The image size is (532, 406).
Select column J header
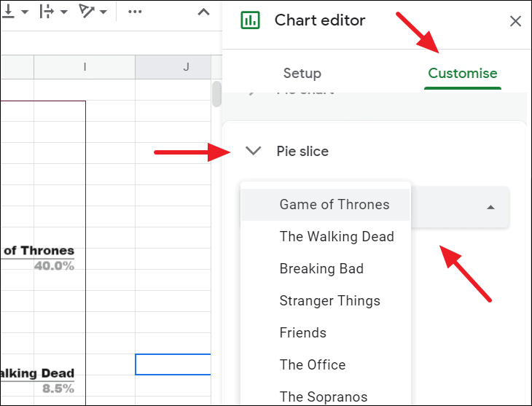point(173,67)
